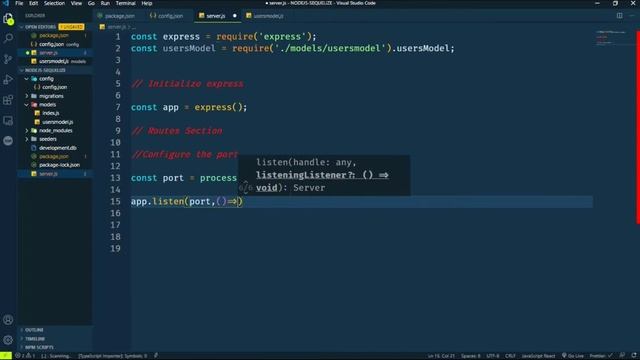Image resolution: width=640 pixels, height=360 pixels.
Task: Collapse the Open Editors section
Action: pyautogui.click(x=22, y=27)
